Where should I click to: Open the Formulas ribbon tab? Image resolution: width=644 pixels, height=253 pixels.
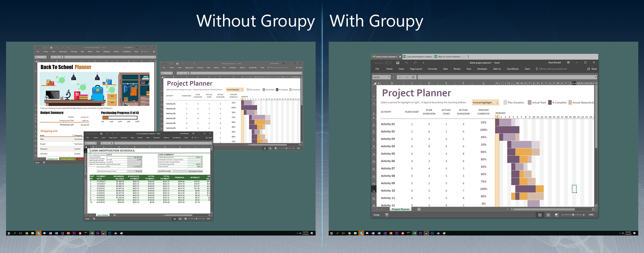coord(432,69)
